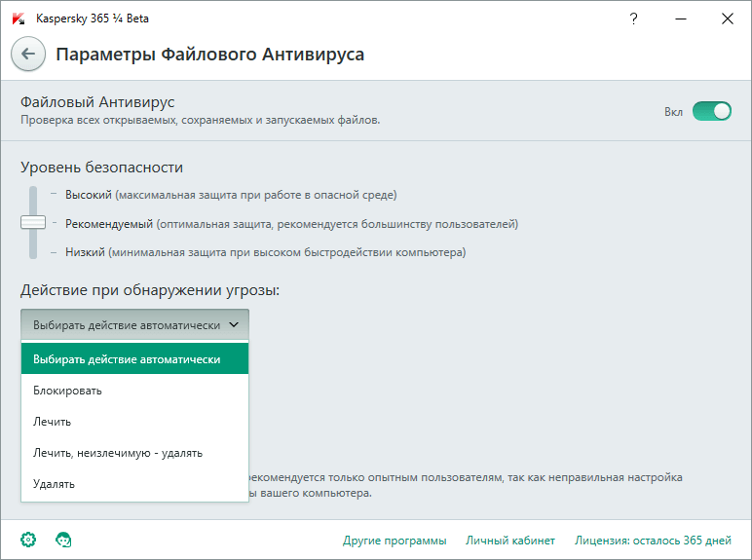
Task: Select 'Выбирать действие автоматически' option
Action: pyautogui.click(x=134, y=359)
